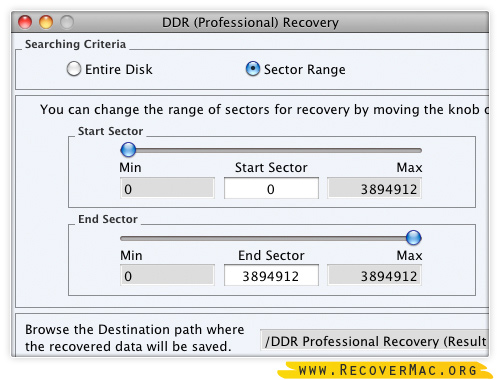This screenshot has height=380, width=500.
Task: Click the Start Sector Min field
Action: pos(167,188)
